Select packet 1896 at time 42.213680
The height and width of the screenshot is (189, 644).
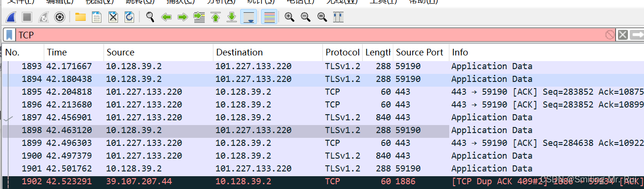pyautogui.click(x=323, y=105)
